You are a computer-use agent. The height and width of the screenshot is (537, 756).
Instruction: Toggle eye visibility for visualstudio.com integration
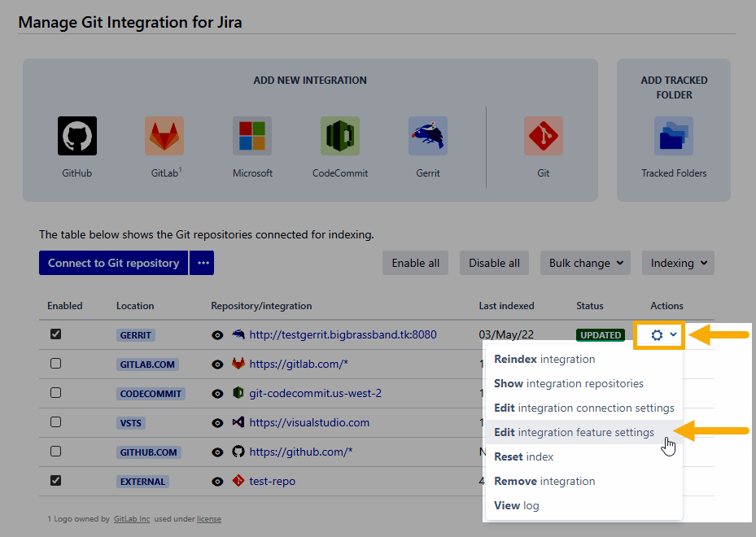click(217, 423)
